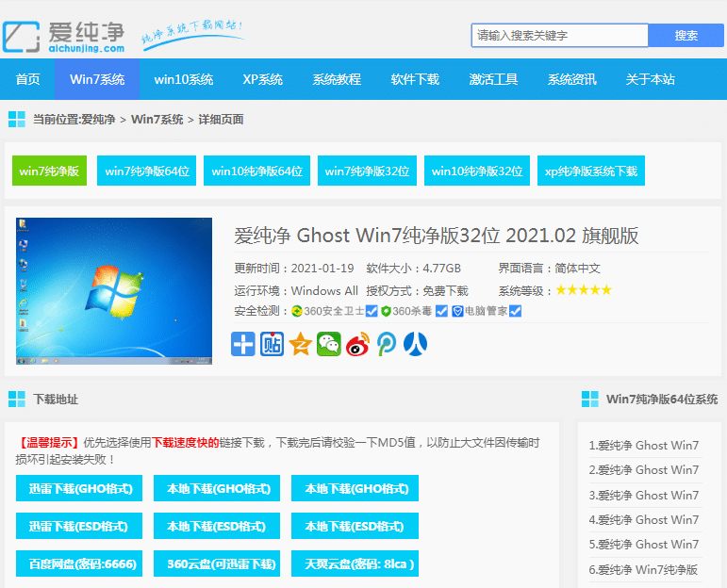Share to Qzone star icon

click(x=301, y=344)
